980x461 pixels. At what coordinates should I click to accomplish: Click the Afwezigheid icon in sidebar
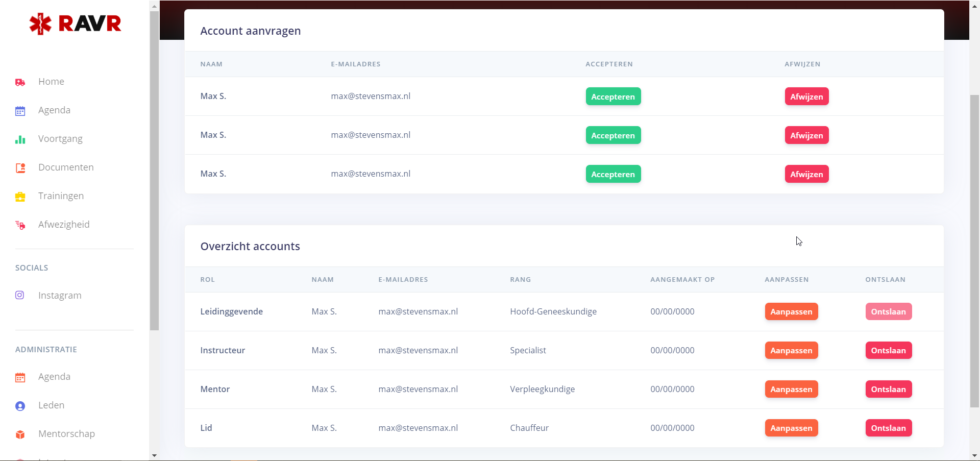(20, 225)
